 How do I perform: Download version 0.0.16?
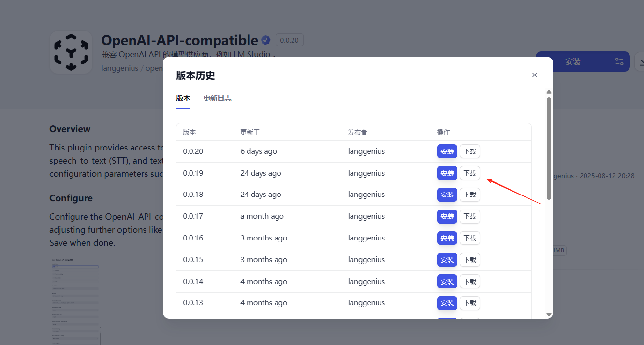pos(469,238)
